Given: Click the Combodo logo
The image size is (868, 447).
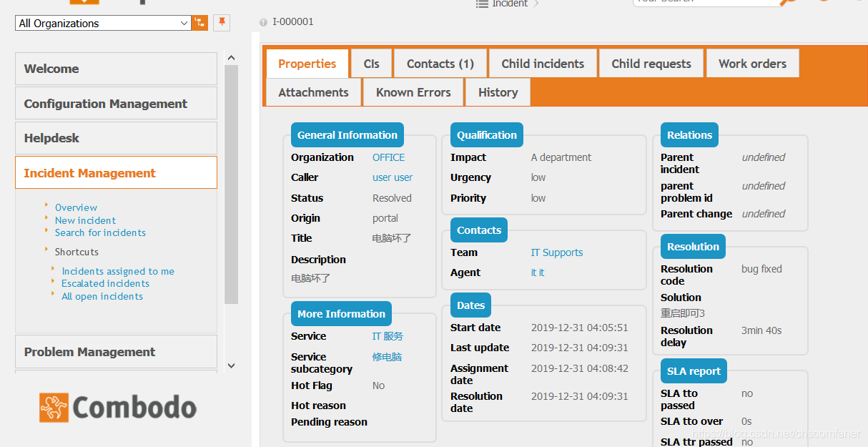Looking at the screenshot, I should tap(118, 407).
